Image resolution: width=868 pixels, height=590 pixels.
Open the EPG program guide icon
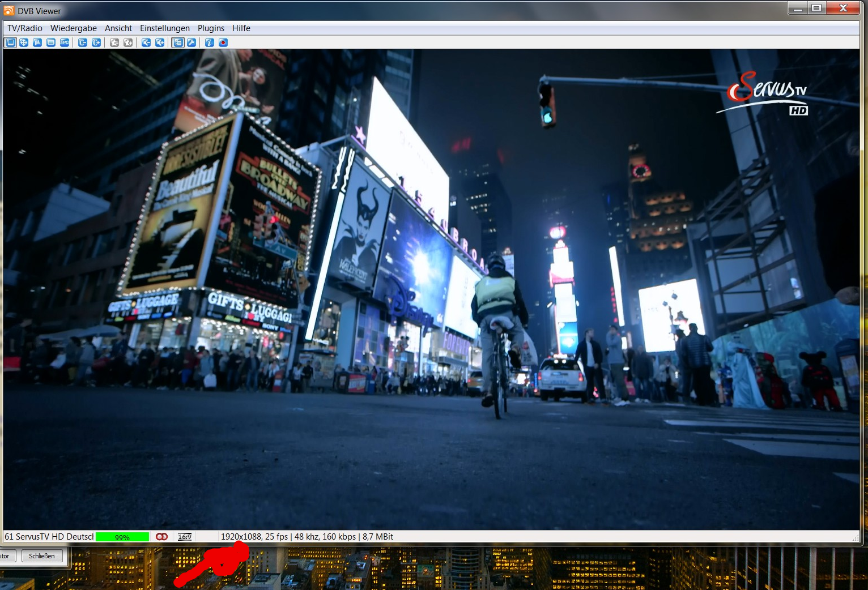pyautogui.click(x=65, y=42)
